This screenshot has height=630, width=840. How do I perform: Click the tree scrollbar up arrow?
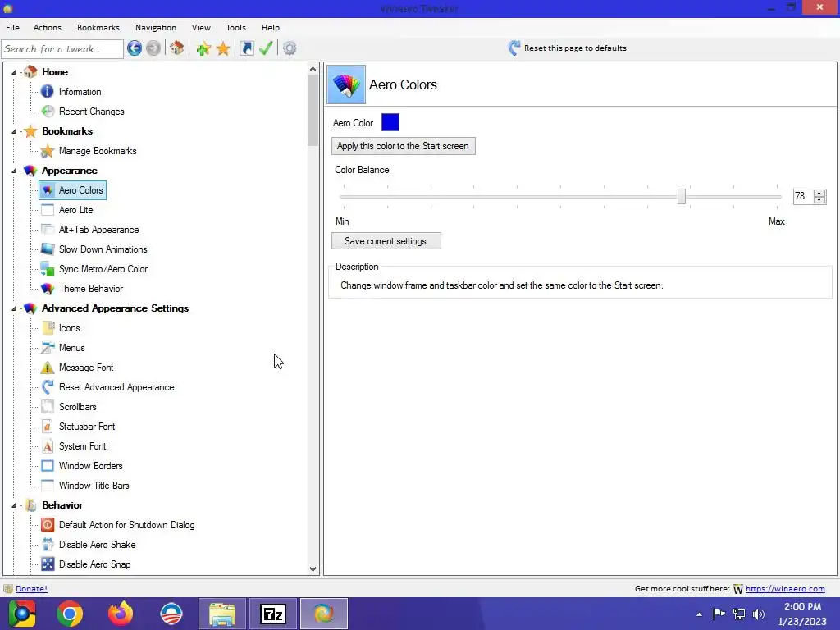coord(313,69)
